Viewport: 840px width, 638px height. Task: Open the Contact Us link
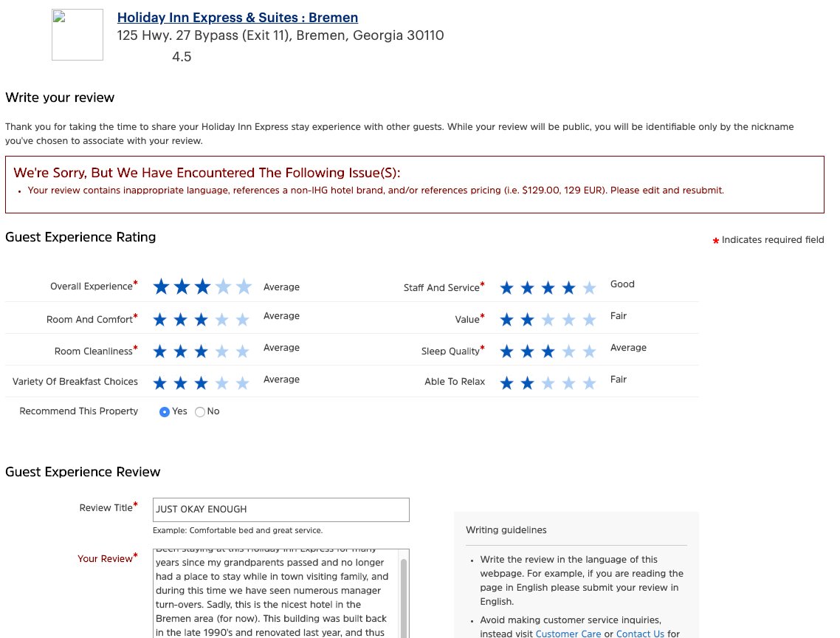click(x=640, y=633)
